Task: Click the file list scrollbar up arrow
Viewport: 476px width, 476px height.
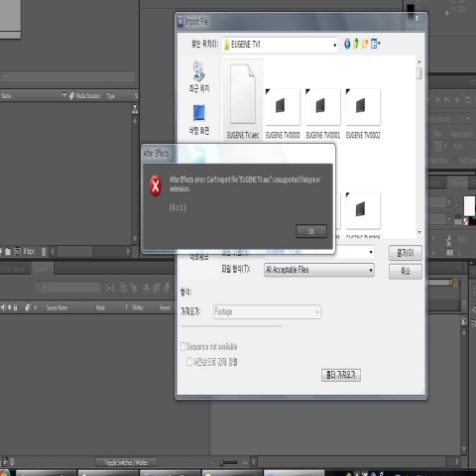Action: click(419, 61)
